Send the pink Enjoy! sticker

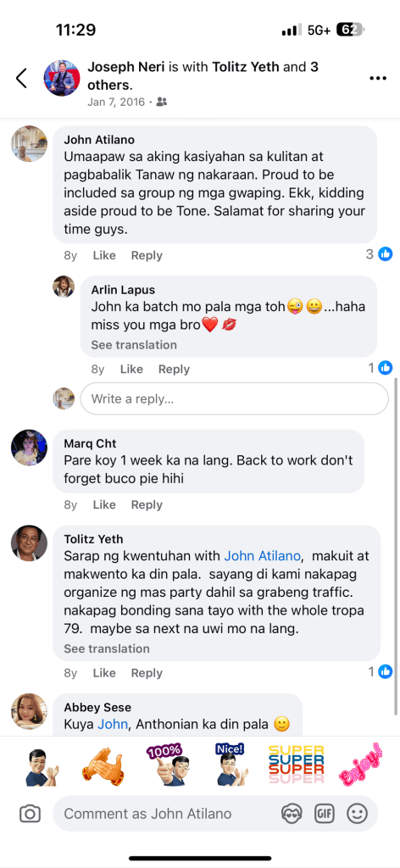point(361,765)
